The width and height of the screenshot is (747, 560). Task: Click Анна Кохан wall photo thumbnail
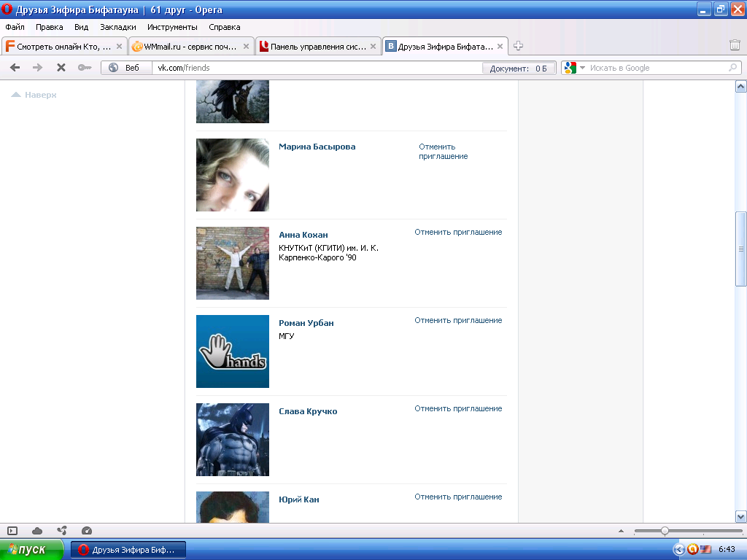coord(233,262)
